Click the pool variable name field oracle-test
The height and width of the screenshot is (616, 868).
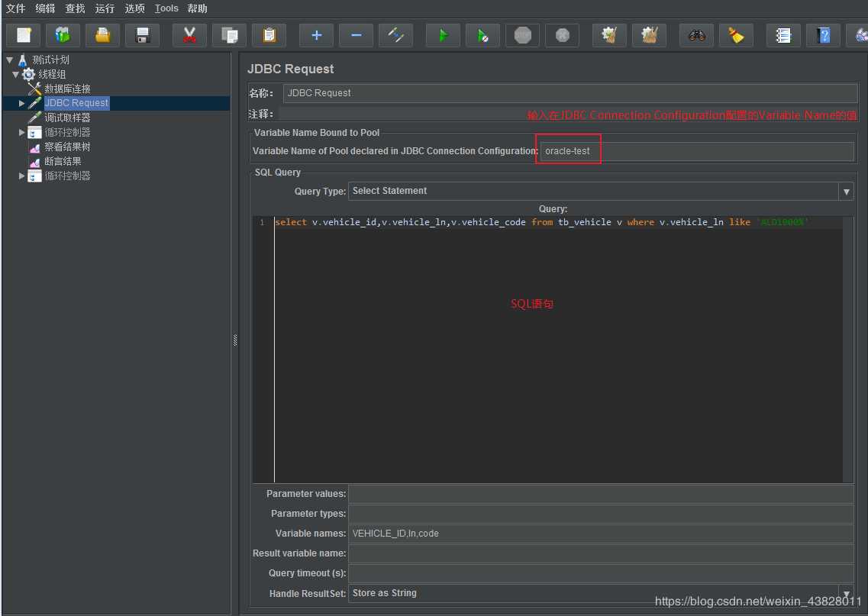[x=697, y=151]
